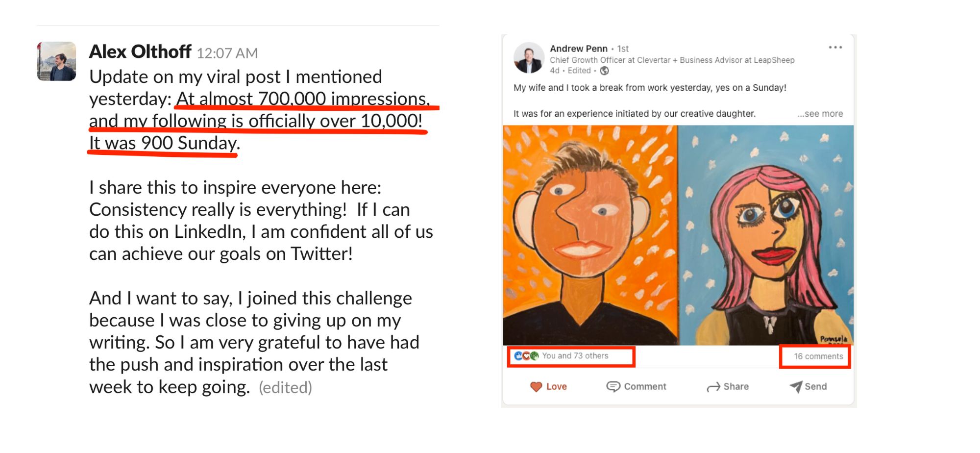Click the Share arrow icon
980x453 pixels.
(x=713, y=387)
